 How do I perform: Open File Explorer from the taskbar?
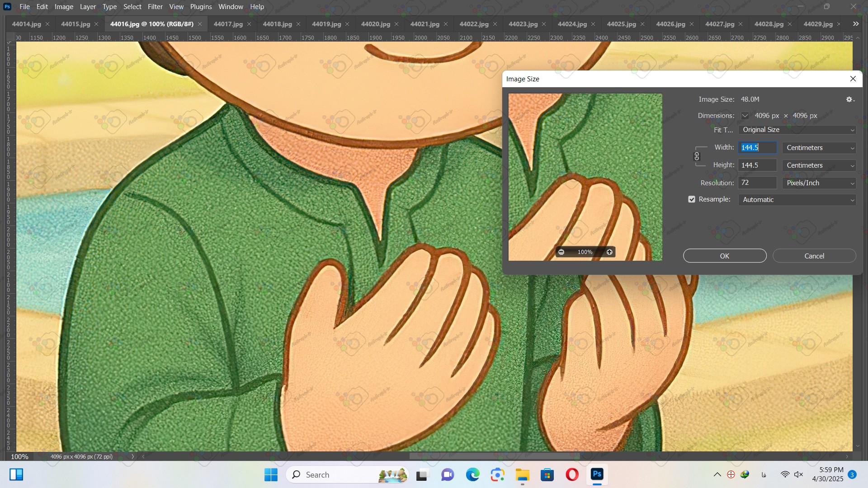tap(523, 475)
